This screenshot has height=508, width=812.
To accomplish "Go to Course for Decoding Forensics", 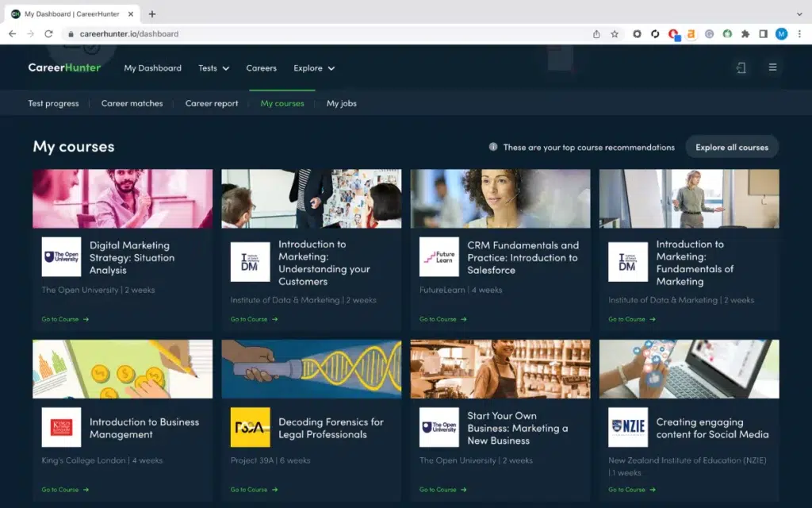I will click(255, 489).
